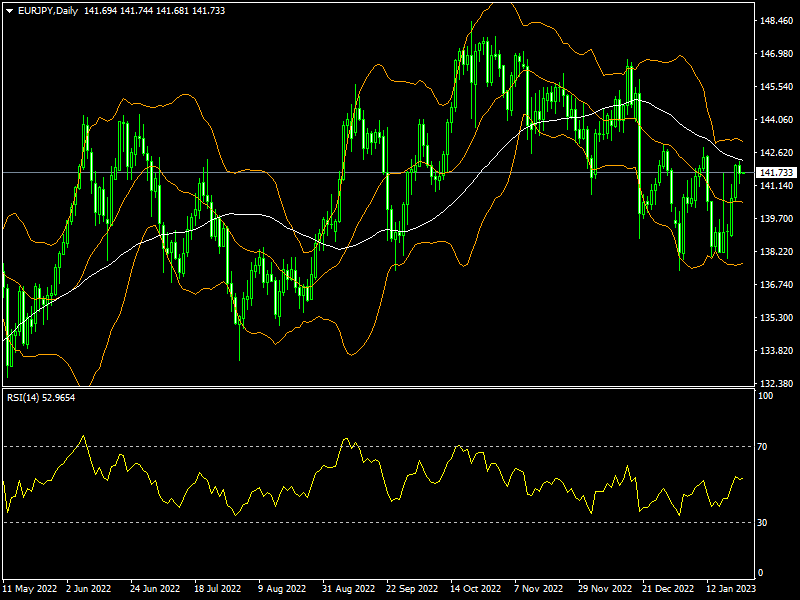The height and width of the screenshot is (600, 800).
Task: Click the 18 Jul 2022 date label
Action: [x=217, y=589]
